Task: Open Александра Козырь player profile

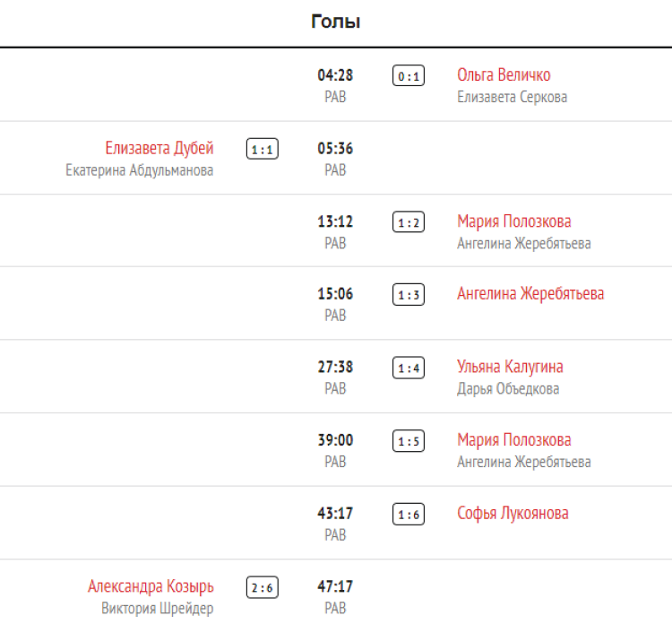Action: [x=151, y=587]
